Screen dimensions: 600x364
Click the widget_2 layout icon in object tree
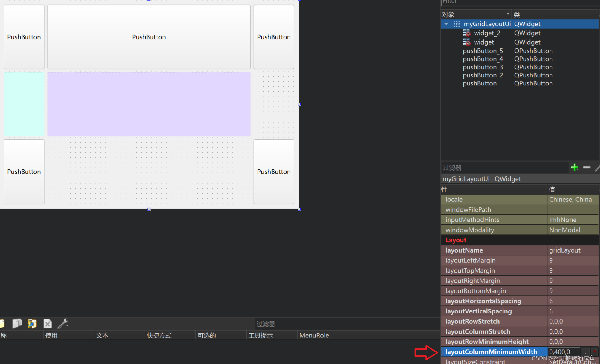click(x=466, y=33)
